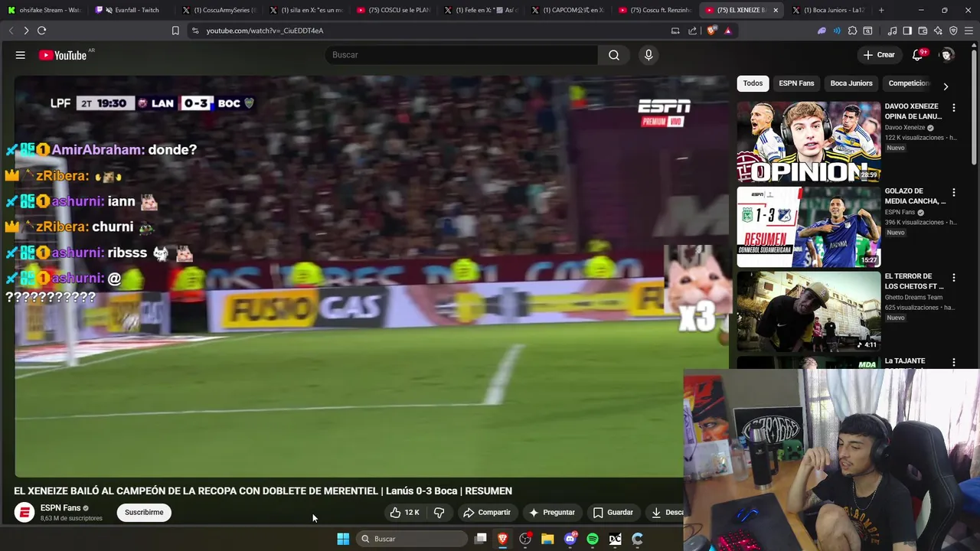Open the Brave Shields lion icon
The height and width of the screenshot is (551, 980).
(713, 31)
